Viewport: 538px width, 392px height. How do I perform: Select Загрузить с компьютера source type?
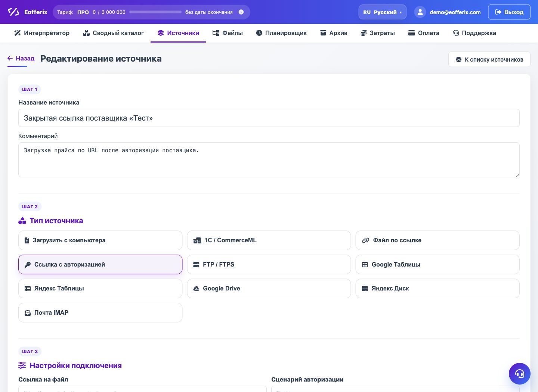[100, 240]
